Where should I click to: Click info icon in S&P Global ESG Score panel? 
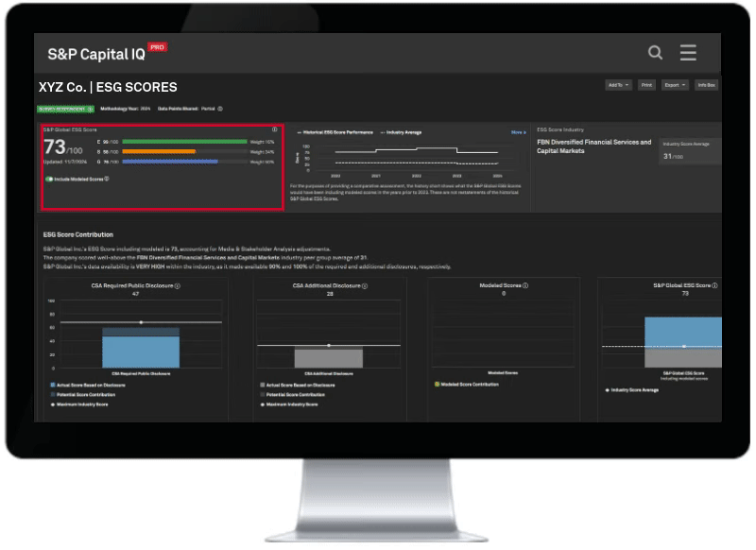tap(275, 129)
